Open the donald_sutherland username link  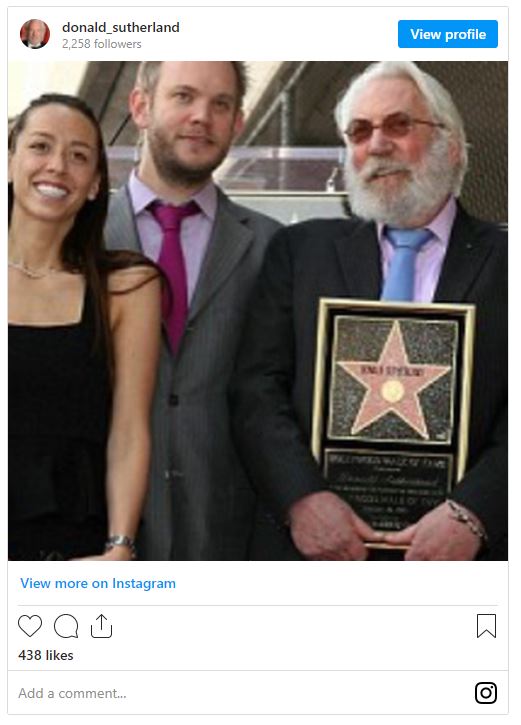click(x=121, y=27)
